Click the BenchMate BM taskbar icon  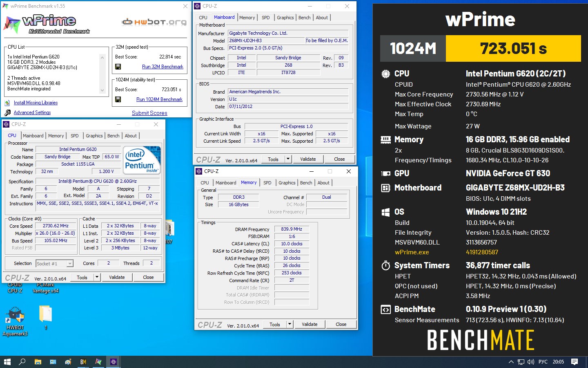83,362
